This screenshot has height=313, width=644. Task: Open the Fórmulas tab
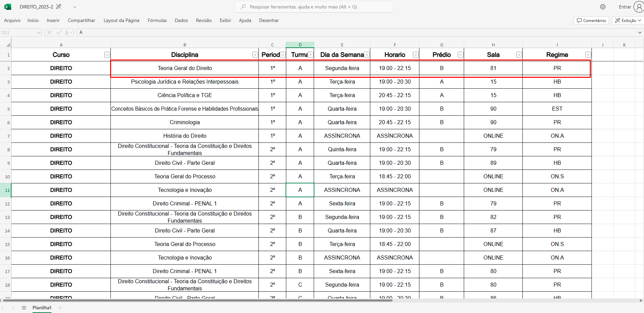157,20
